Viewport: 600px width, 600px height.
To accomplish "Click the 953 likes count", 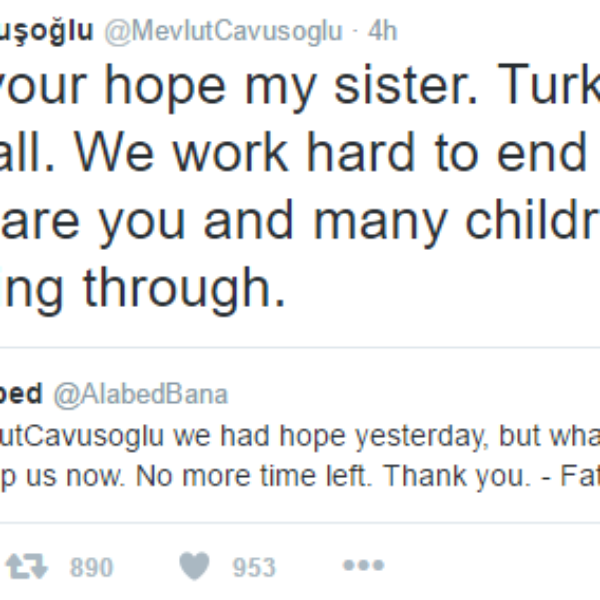I will pos(254,568).
